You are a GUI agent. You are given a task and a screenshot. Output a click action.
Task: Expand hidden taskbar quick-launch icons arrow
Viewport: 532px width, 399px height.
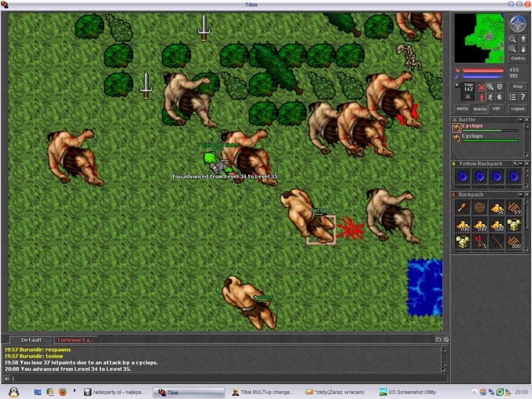[75, 391]
